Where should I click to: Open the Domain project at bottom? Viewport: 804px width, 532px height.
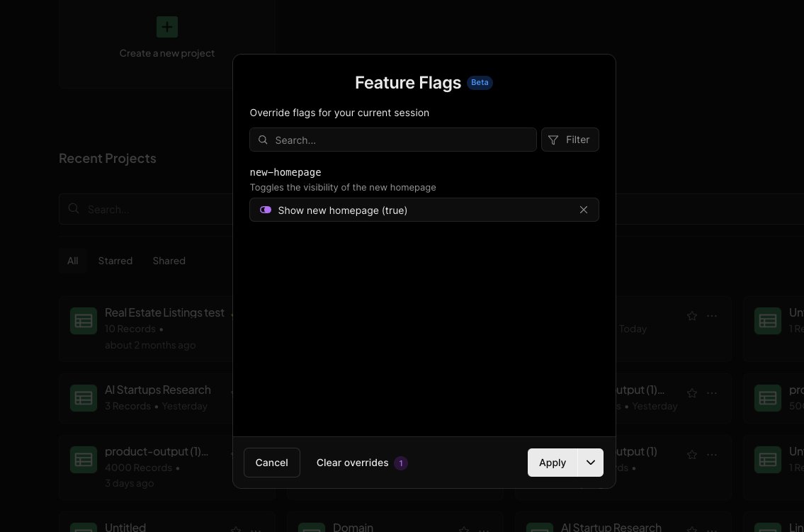[x=353, y=527]
